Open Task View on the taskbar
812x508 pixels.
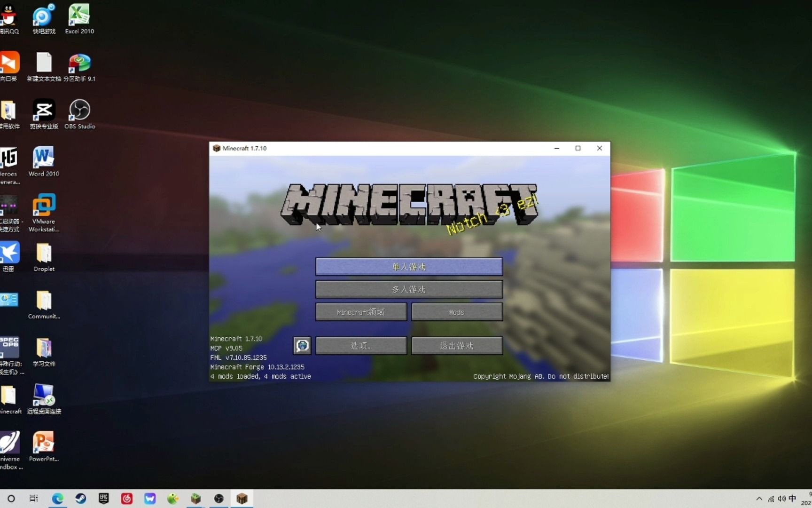tap(34, 499)
